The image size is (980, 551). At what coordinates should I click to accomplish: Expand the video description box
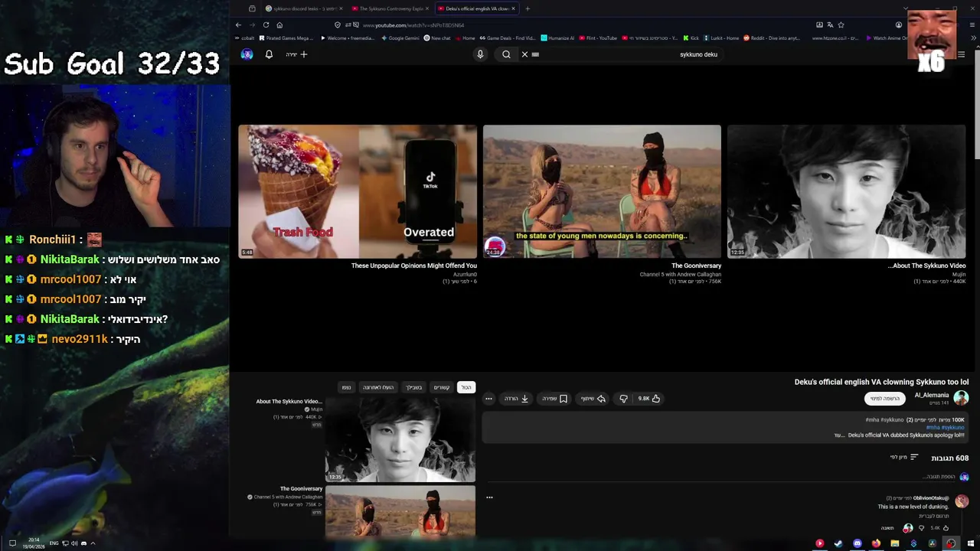coord(724,427)
